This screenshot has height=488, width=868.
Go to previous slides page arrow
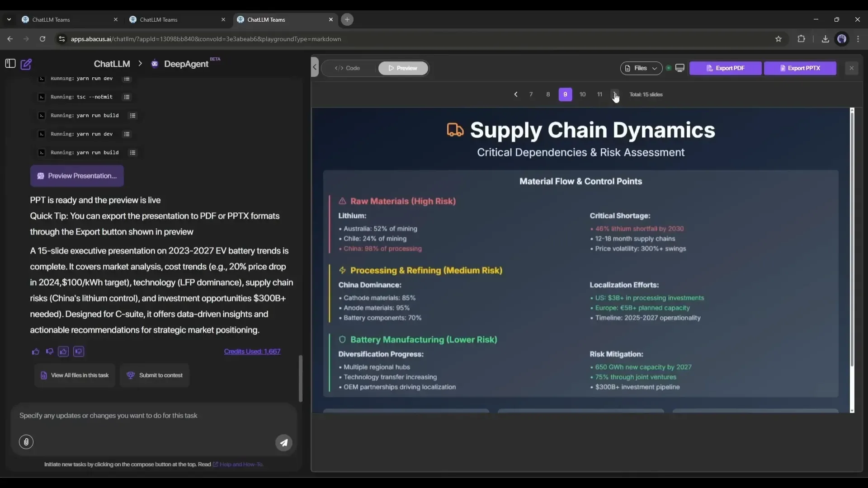[x=516, y=94]
